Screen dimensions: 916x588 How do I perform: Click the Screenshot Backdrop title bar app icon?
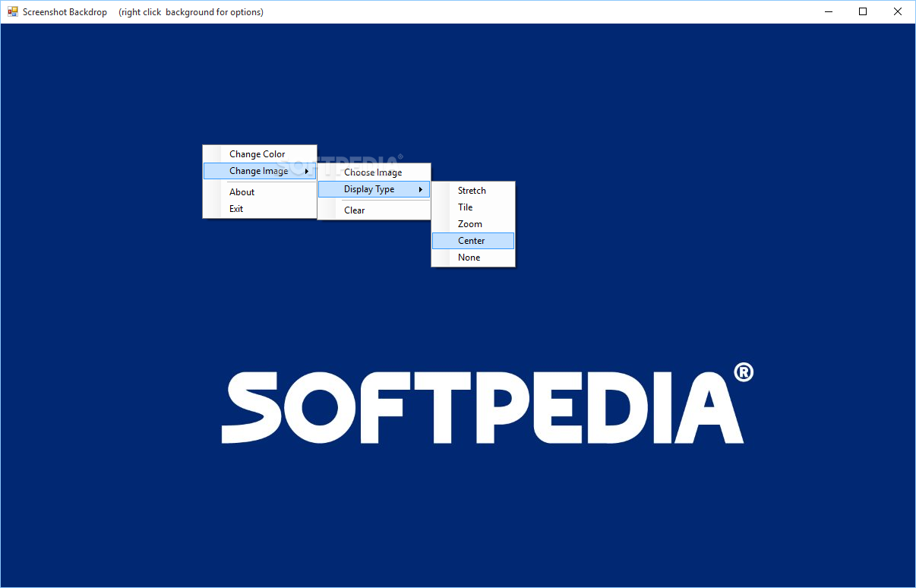(12, 11)
